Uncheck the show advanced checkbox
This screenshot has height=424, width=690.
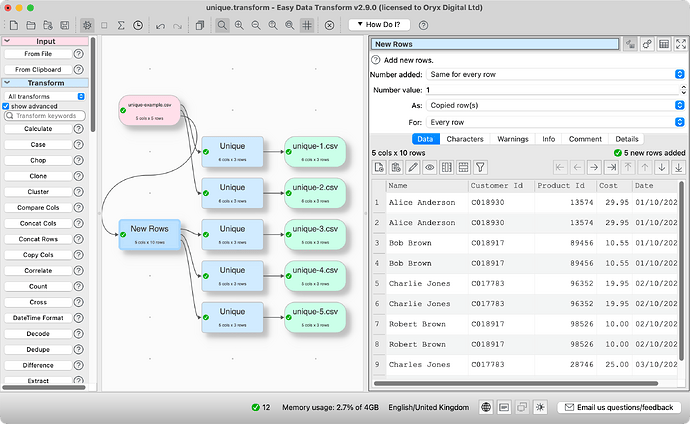[x=6, y=106]
